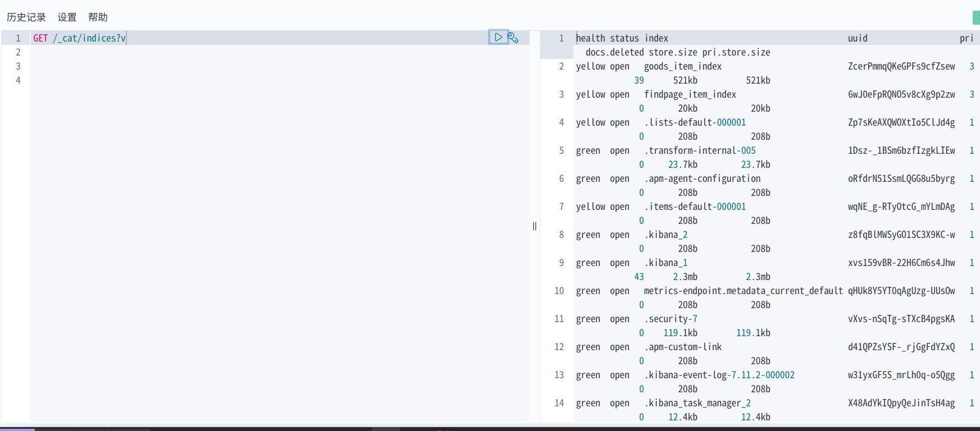Click the 'health status index' header text
980x431 pixels.
(622, 38)
